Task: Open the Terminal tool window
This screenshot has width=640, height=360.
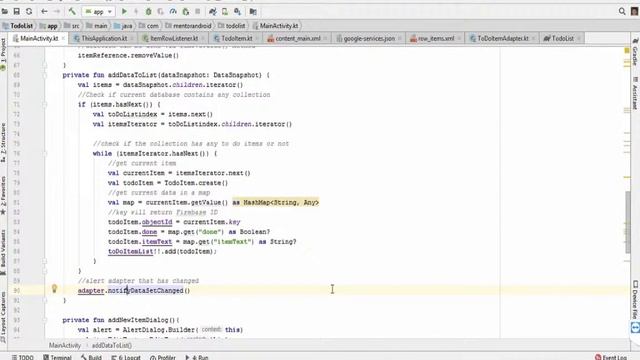Action: 57,357
